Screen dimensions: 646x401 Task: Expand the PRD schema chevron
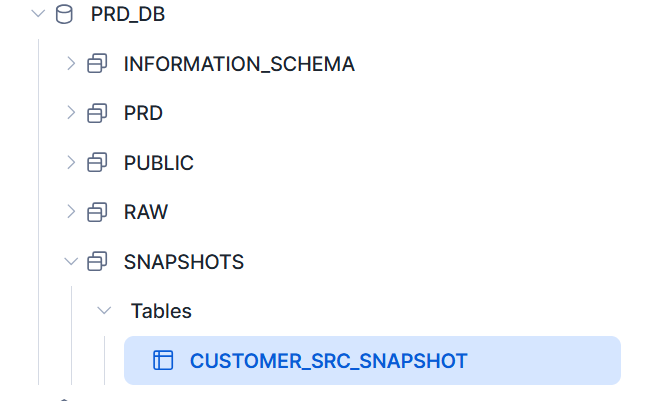(70, 113)
